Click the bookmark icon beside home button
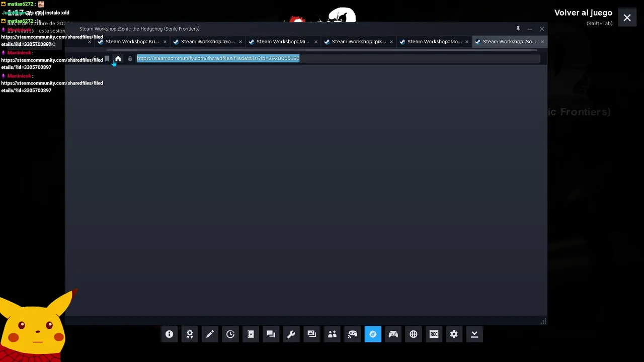644x362 pixels. click(107, 59)
